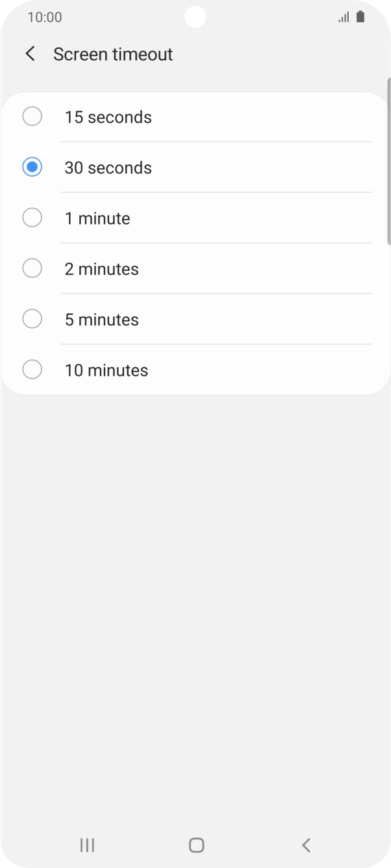Select the 10 minutes option
The height and width of the screenshot is (868, 391).
pos(32,369)
